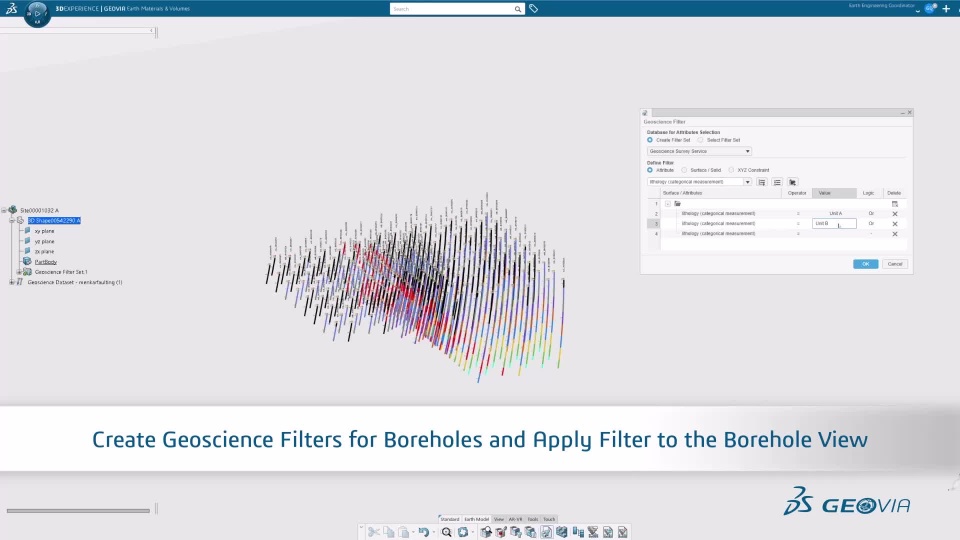
Task: Click the last document toolbar icon
Action: click(622, 532)
